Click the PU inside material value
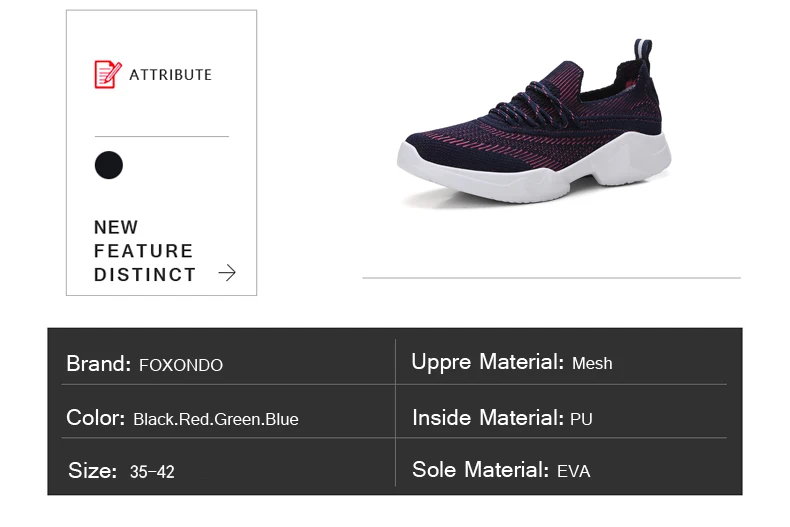The height and width of the screenshot is (527, 790). (581, 419)
